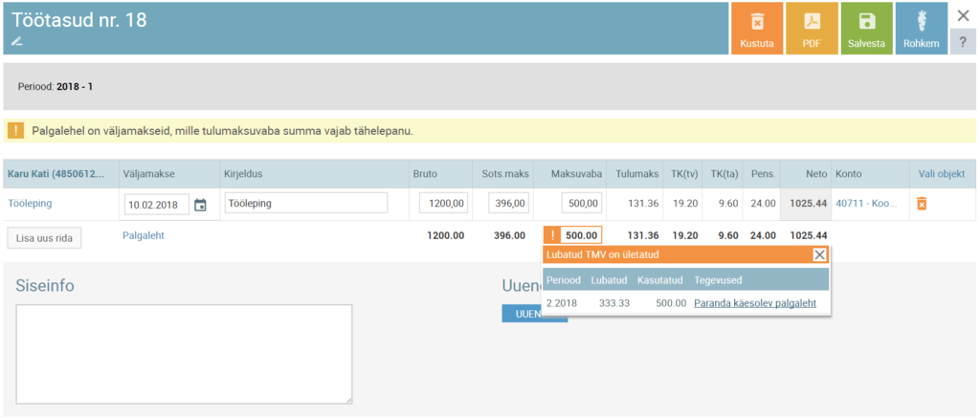The width and height of the screenshot is (980, 420).
Task: Focus the Maksuvaba 500,00 input field
Action: pos(581,203)
